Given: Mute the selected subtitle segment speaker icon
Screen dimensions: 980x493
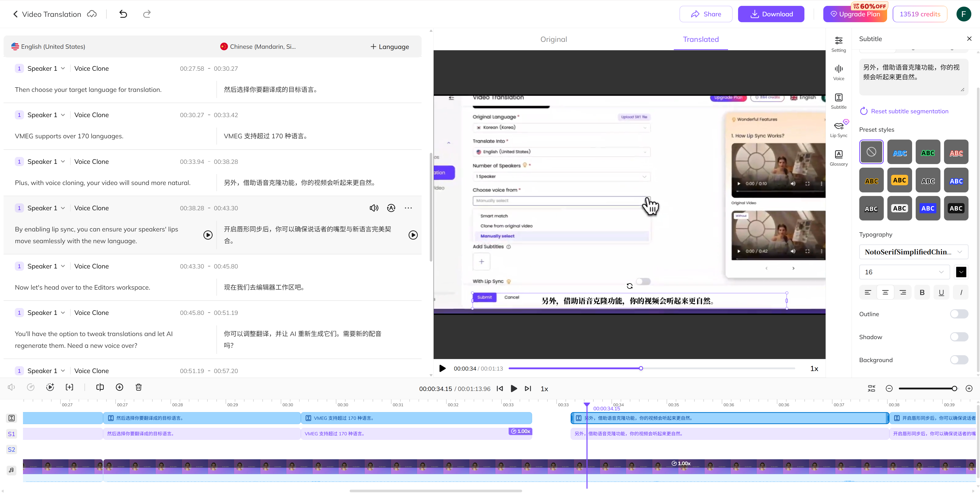Looking at the screenshot, I should pyautogui.click(x=374, y=208).
